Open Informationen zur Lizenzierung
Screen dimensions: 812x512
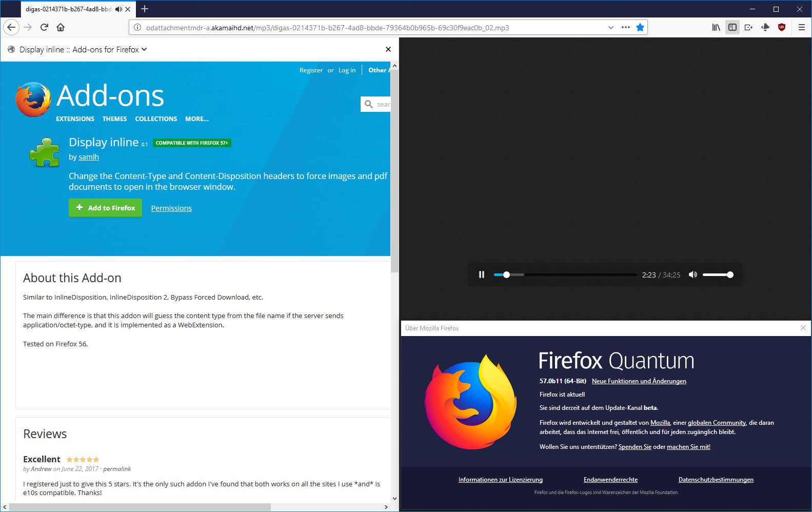500,480
